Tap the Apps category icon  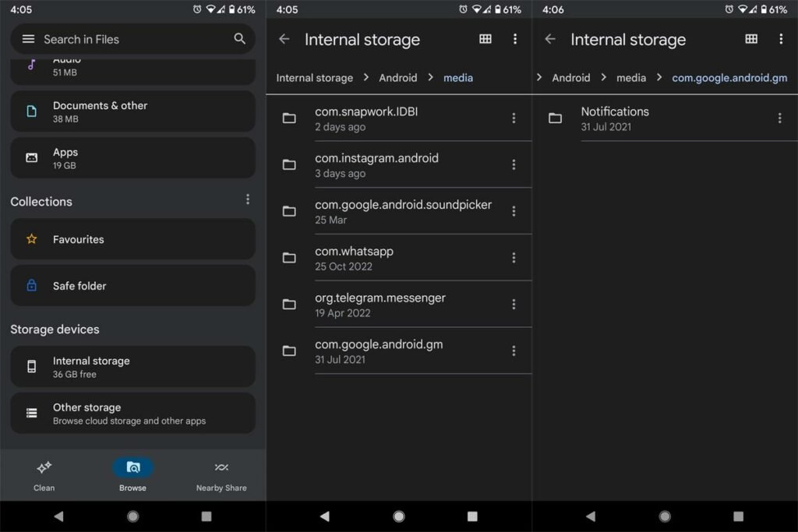pyautogui.click(x=32, y=157)
